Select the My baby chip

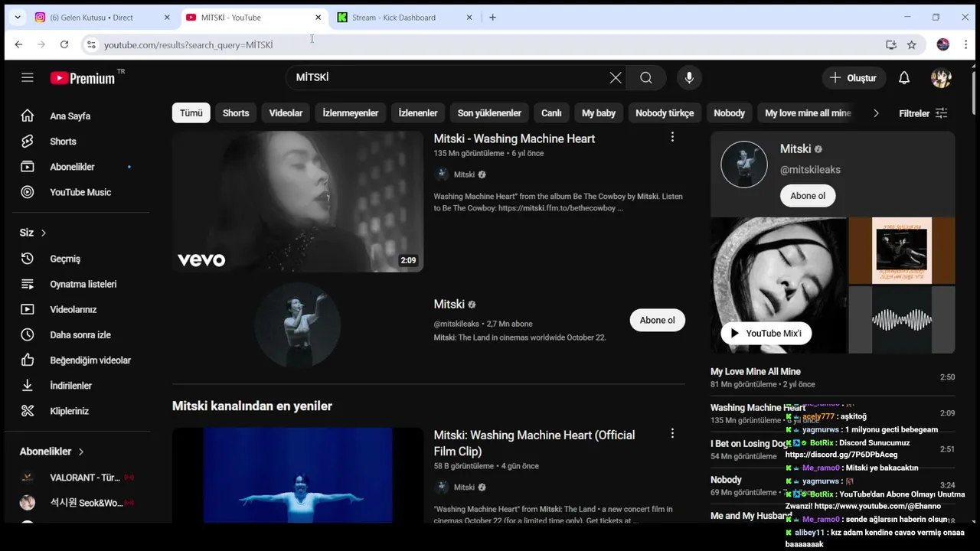(599, 113)
